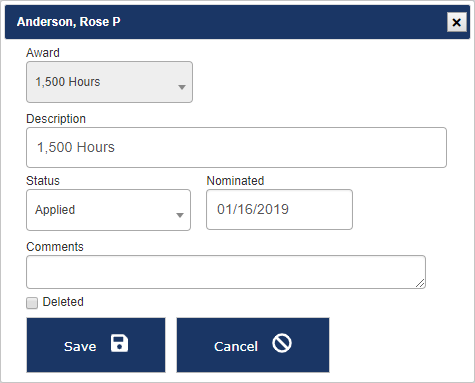Open the Award dropdown showing 1,500 Hours
Image resolution: width=475 pixels, height=383 pixels.
click(109, 82)
